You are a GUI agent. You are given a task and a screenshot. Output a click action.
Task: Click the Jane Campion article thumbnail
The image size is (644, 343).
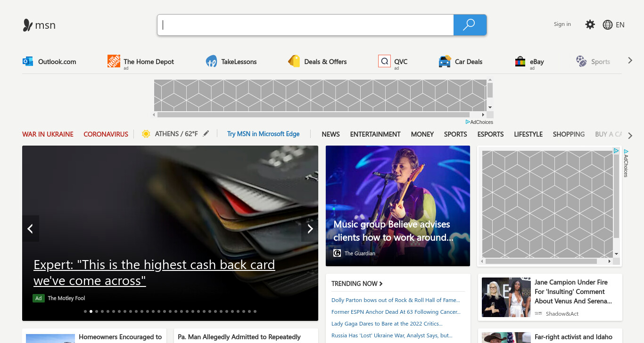(506, 297)
